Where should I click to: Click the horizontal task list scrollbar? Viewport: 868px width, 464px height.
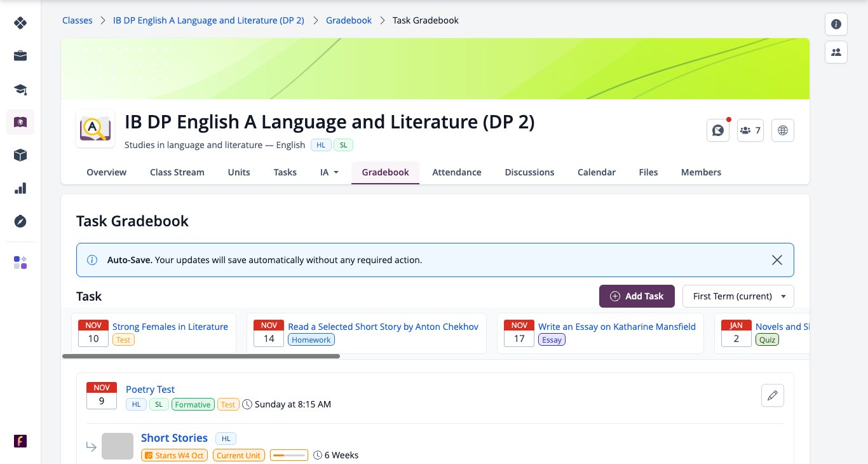click(x=201, y=357)
